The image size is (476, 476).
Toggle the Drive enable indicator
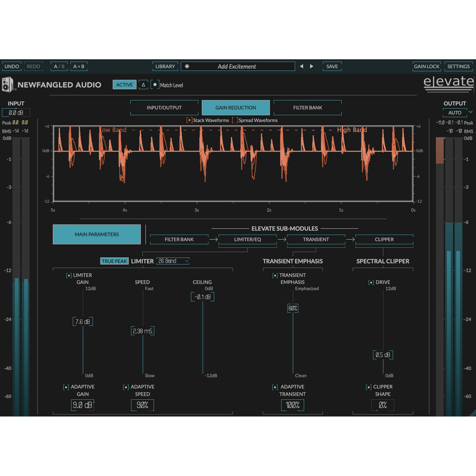click(371, 282)
